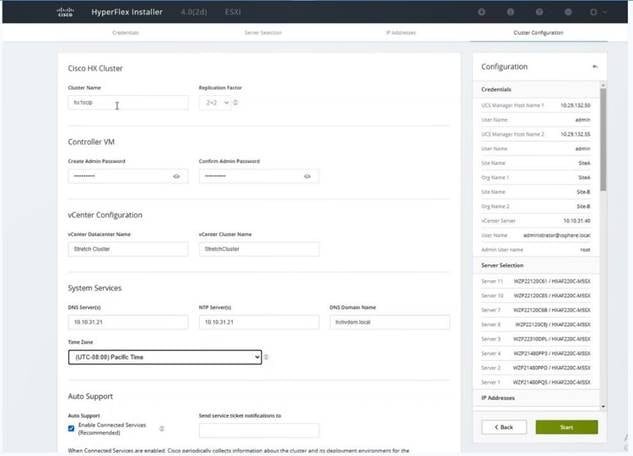This screenshot has height=456, width=633.
Task: Focus the vCenter Cluster Name field
Action: 259,249
